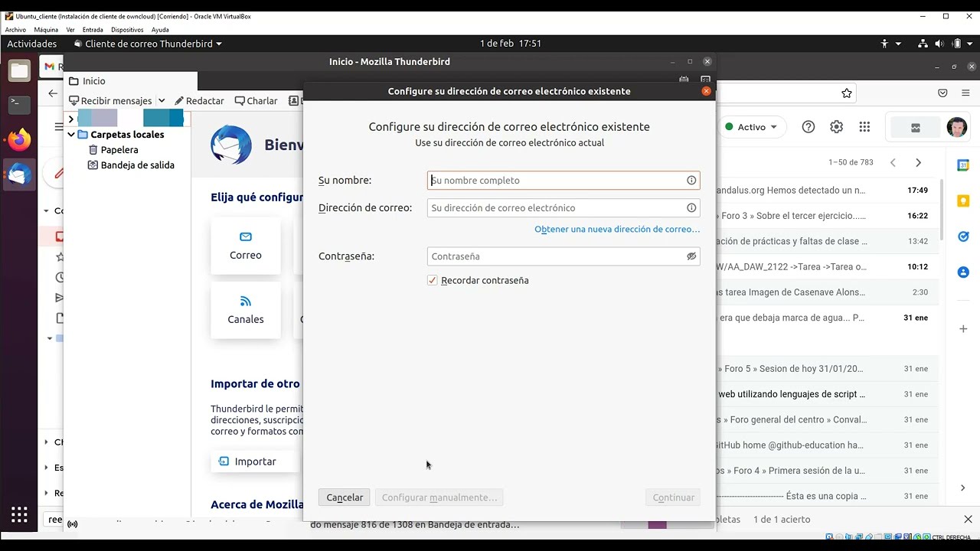Open the Files app in Ubuntu dock
980x551 pixels.
pyautogui.click(x=19, y=71)
